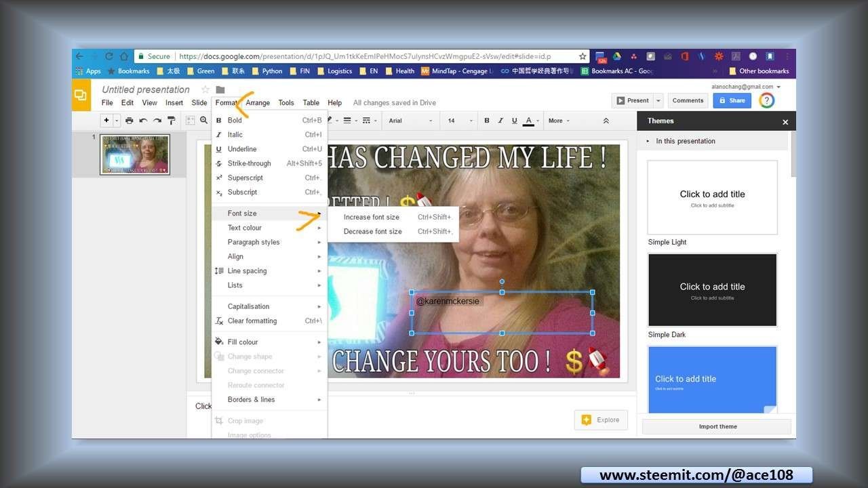
Task: Expand the Text colour submenu
Action: 269,228
